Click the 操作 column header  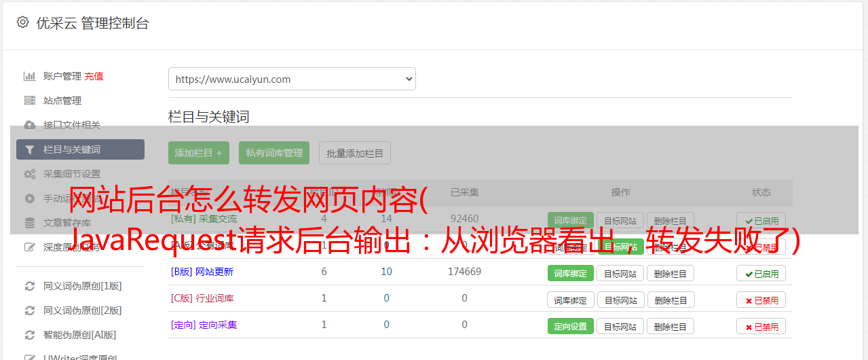coord(620,192)
